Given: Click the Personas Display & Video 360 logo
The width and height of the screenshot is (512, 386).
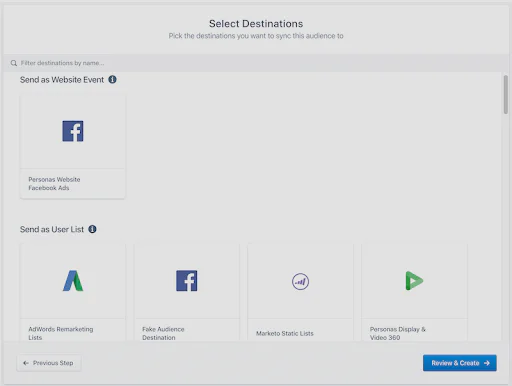Looking at the screenshot, I should click(x=414, y=281).
